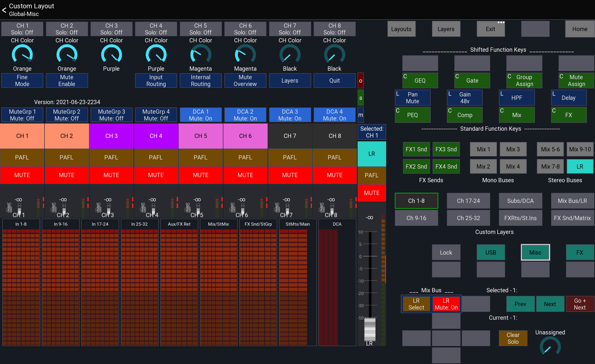Click the Clear Solo button
Viewport: 595px width, 364px height.
pyautogui.click(x=513, y=338)
